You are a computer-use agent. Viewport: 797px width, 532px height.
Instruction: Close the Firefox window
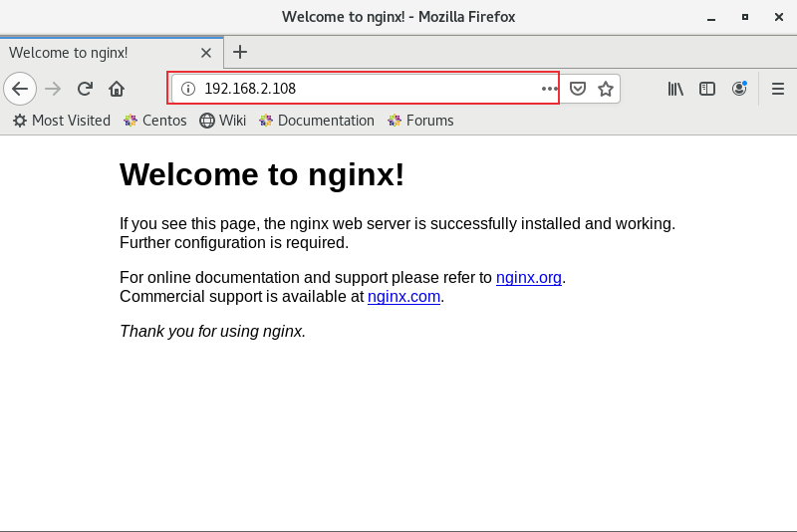(x=779, y=17)
